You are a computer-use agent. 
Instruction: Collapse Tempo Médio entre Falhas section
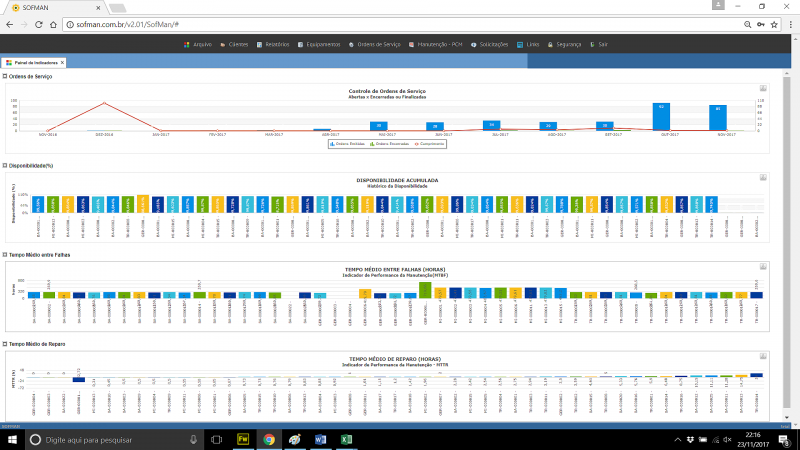4,255
